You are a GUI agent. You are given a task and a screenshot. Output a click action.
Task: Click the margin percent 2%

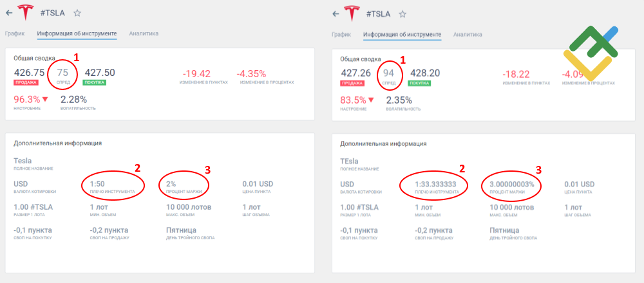click(171, 184)
